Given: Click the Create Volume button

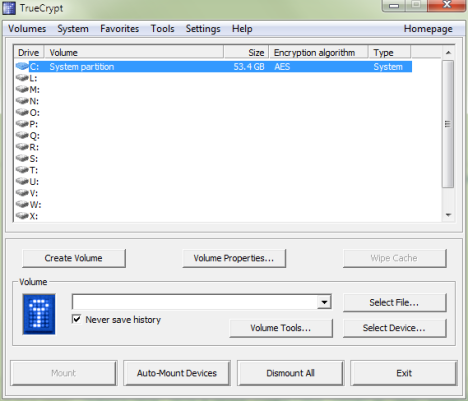Looking at the screenshot, I should [74, 258].
